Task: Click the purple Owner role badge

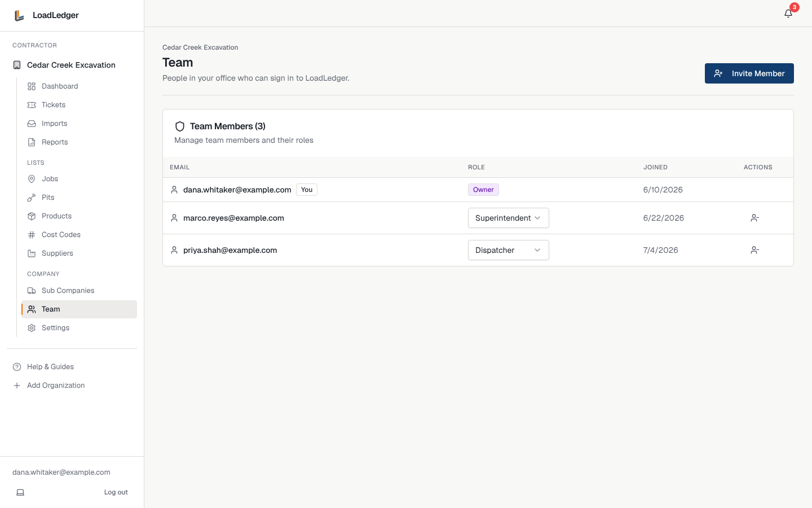Action: coord(483,190)
